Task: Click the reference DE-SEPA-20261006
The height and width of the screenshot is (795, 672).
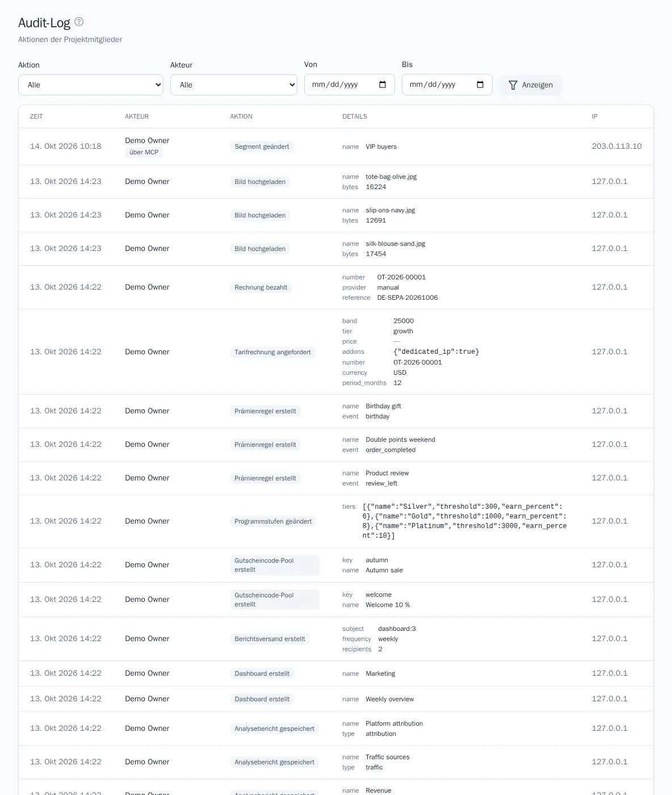Action: [408, 298]
